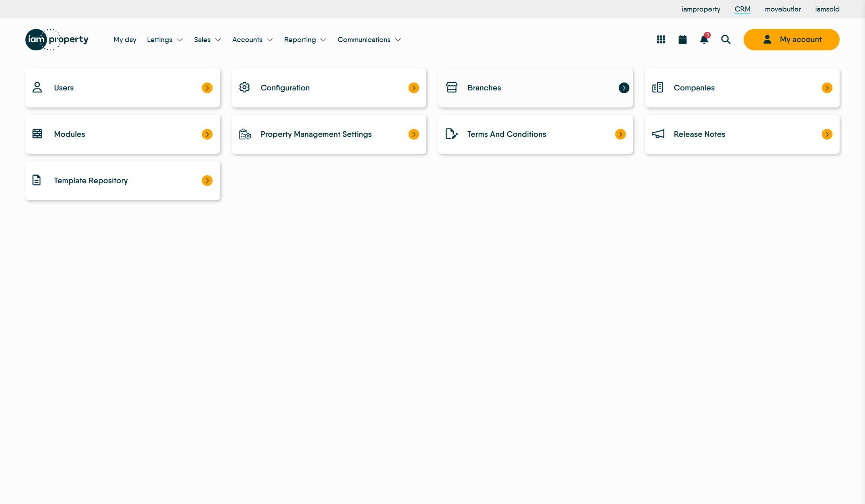Click the Terms And Conditions document icon

pyautogui.click(x=451, y=134)
